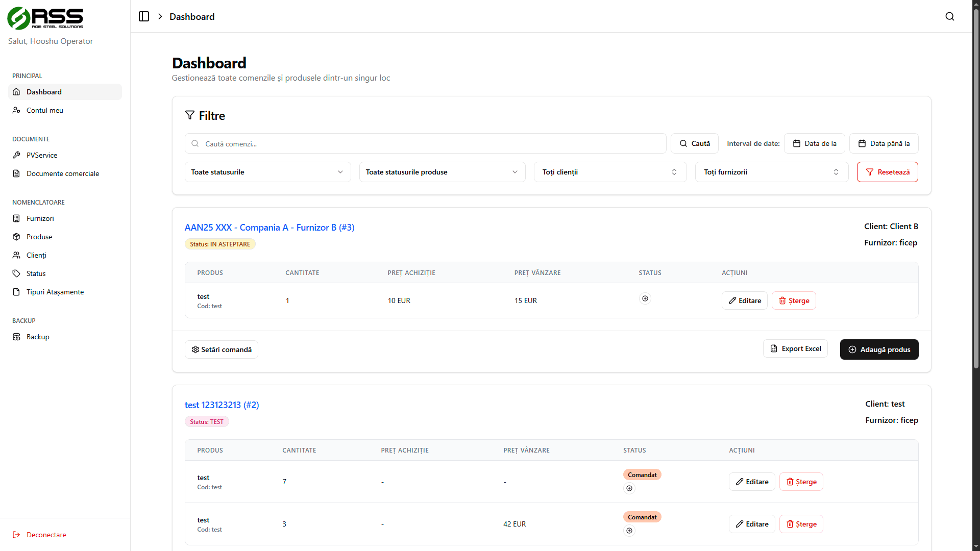Screen dimensions: 980x551
Task: Open search magnifier icon in header
Action: coord(949,16)
